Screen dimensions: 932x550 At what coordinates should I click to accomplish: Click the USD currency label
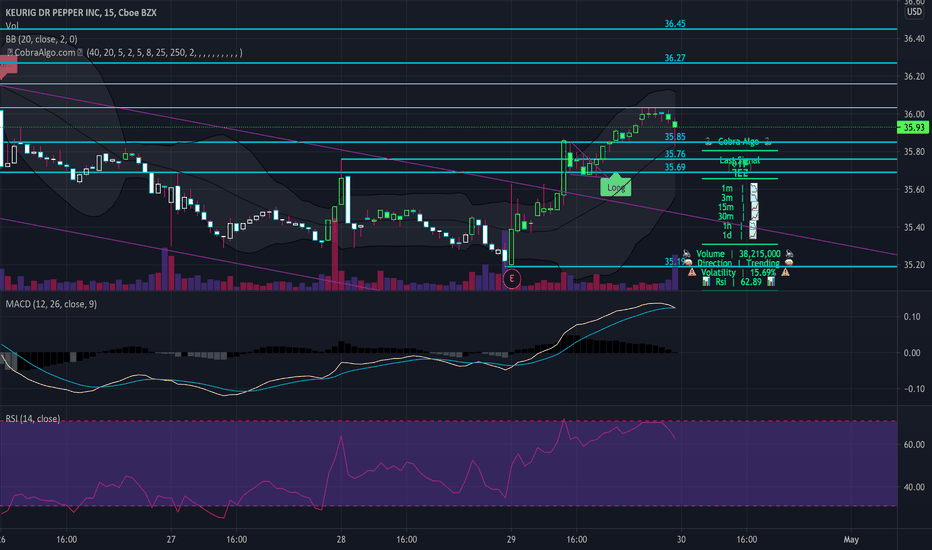914,12
